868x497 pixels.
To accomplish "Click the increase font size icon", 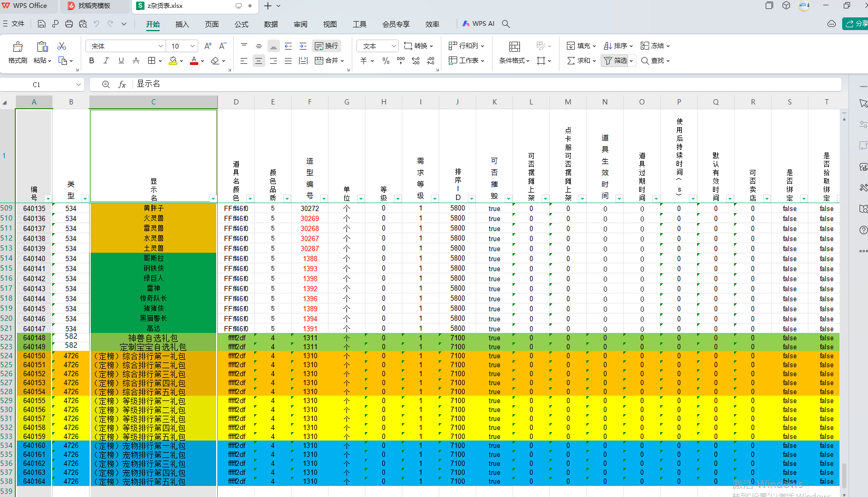I will click(208, 46).
